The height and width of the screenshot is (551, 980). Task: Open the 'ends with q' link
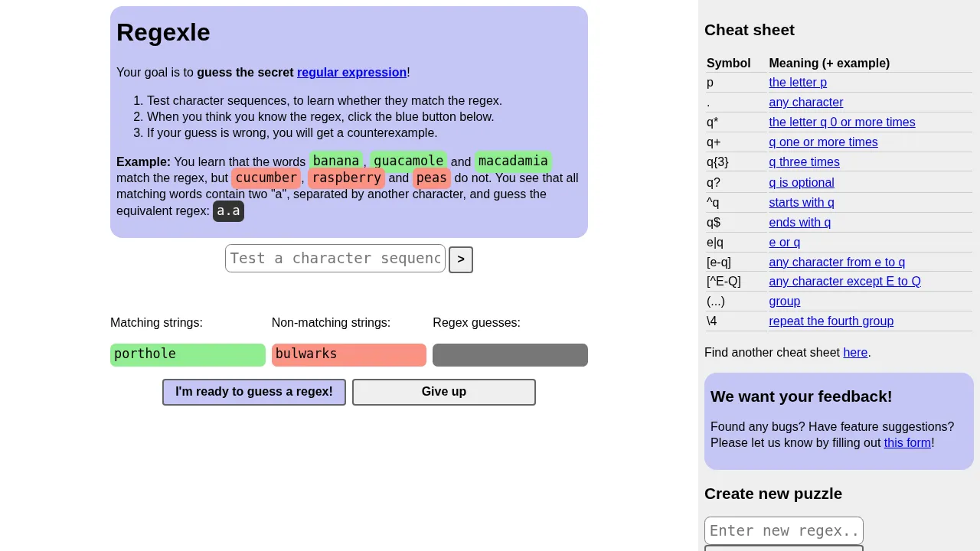799,223
